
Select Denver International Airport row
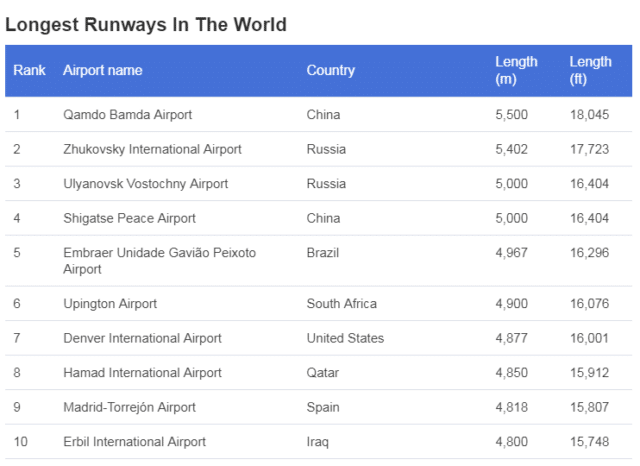click(x=318, y=338)
